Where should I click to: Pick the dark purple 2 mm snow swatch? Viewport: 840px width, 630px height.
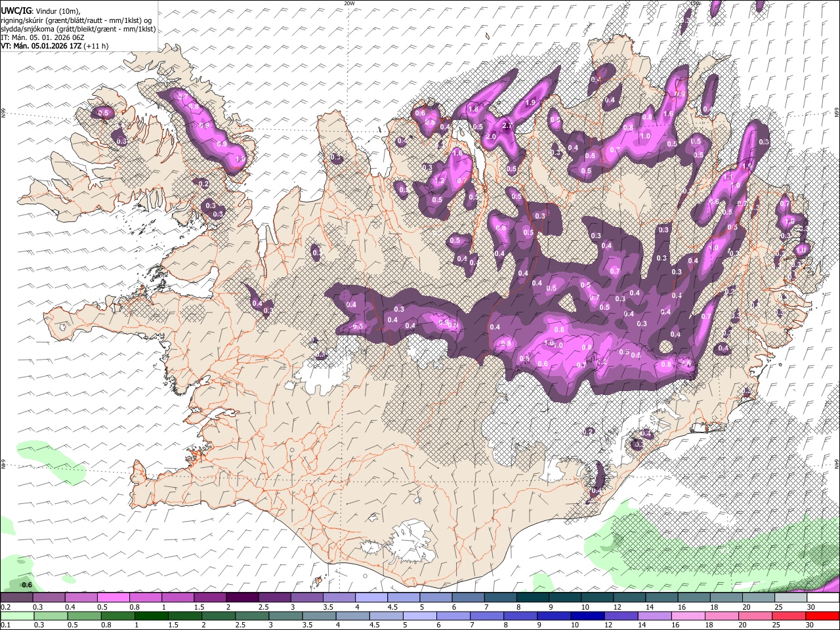(242, 598)
